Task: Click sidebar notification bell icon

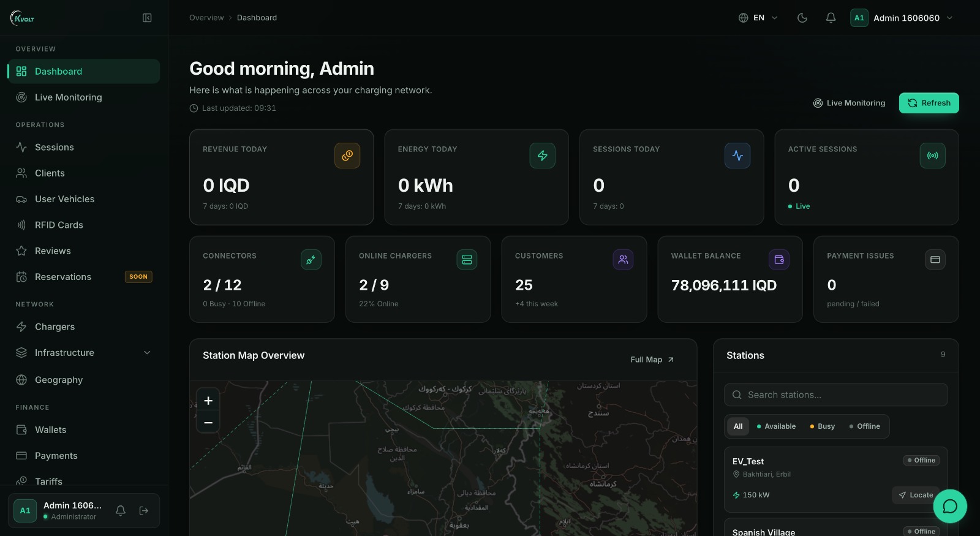Action: (x=121, y=510)
